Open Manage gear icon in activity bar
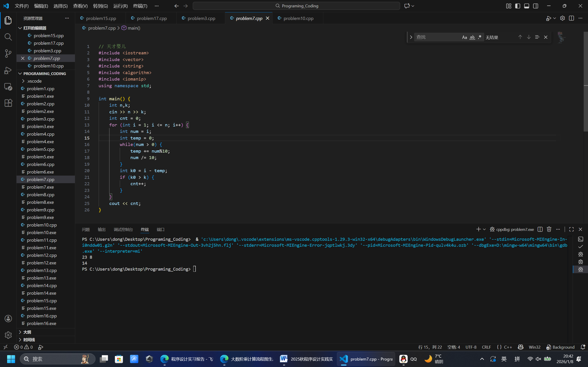 coord(8,335)
